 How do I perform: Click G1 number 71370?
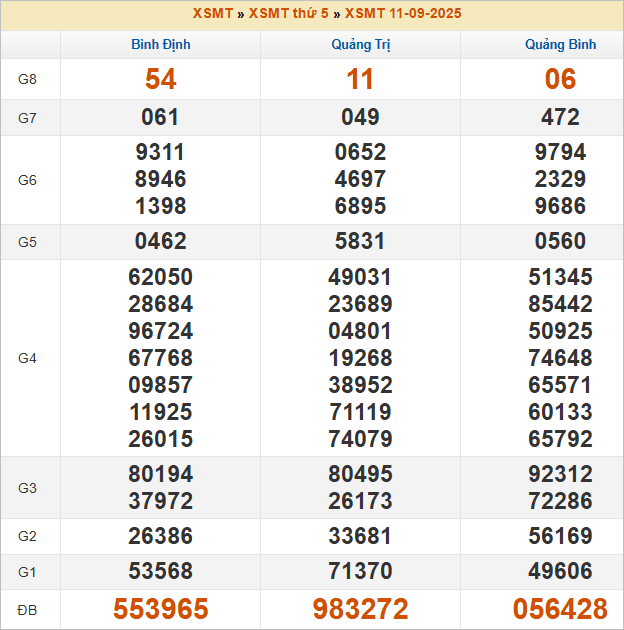(360, 571)
